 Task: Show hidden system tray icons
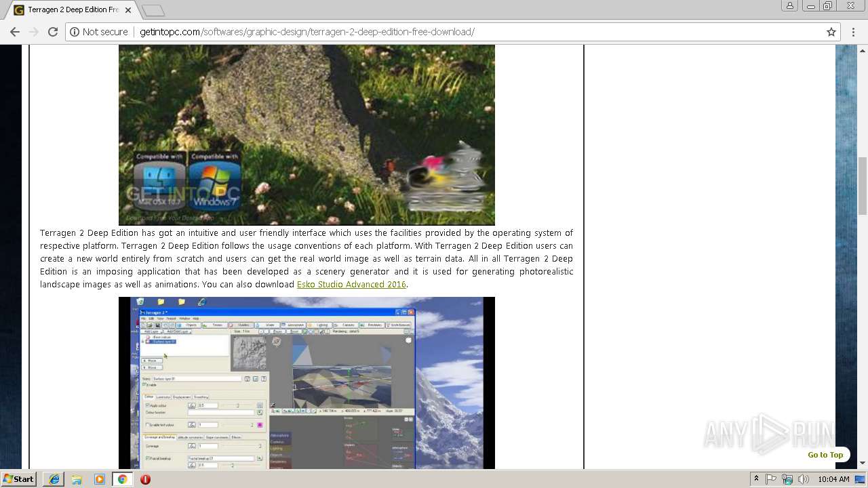click(756, 479)
